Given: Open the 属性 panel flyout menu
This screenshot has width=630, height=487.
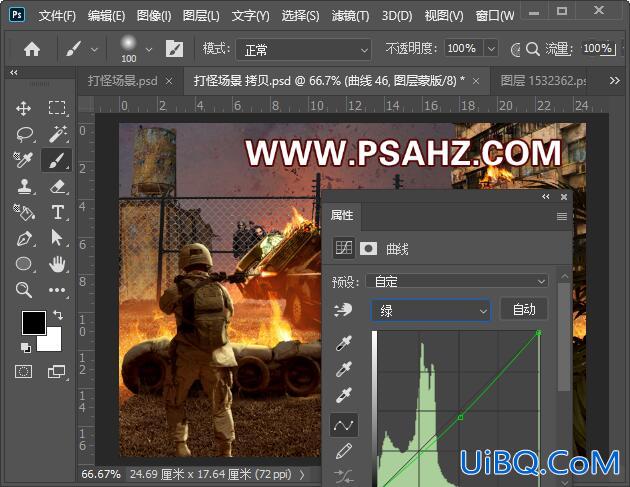Looking at the screenshot, I should point(562,217).
